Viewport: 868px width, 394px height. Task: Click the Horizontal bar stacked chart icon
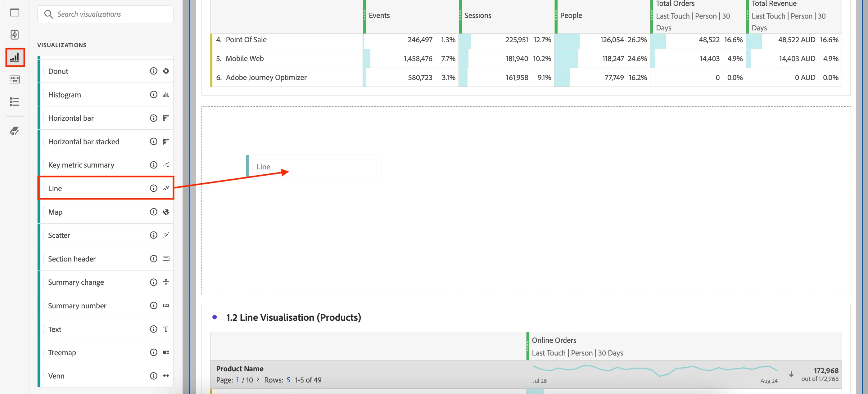tap(166, 141)
